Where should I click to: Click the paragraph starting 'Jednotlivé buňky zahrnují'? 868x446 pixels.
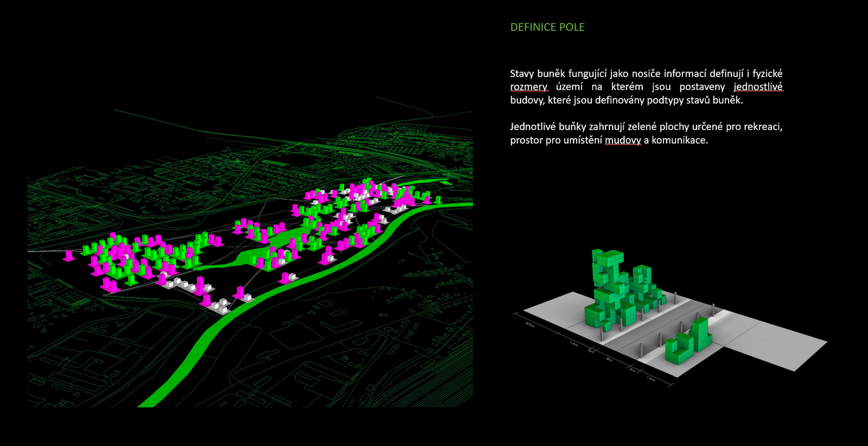[646, 133]
